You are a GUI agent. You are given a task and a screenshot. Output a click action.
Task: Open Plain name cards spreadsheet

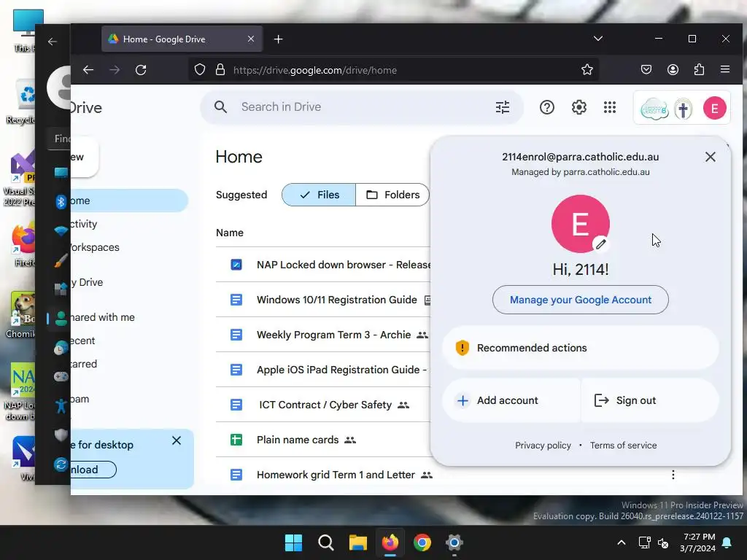tap(323, 440)
